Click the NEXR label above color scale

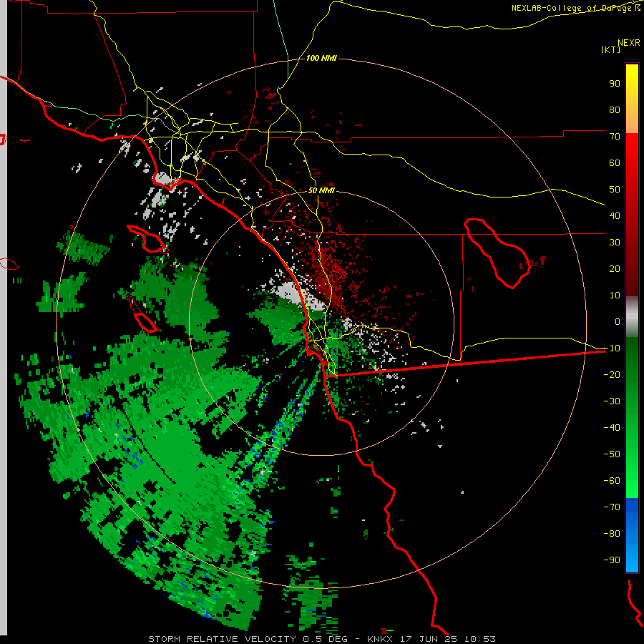629,43
